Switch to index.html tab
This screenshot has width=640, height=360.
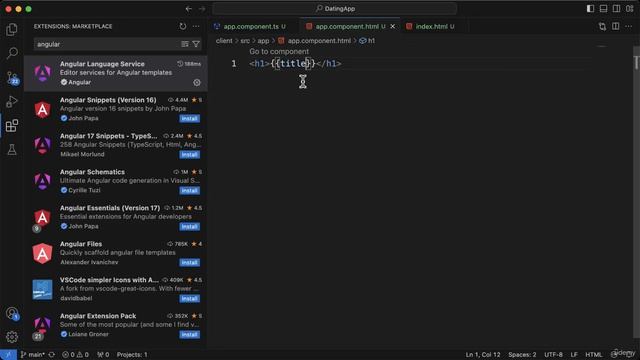tap(434, 27)
